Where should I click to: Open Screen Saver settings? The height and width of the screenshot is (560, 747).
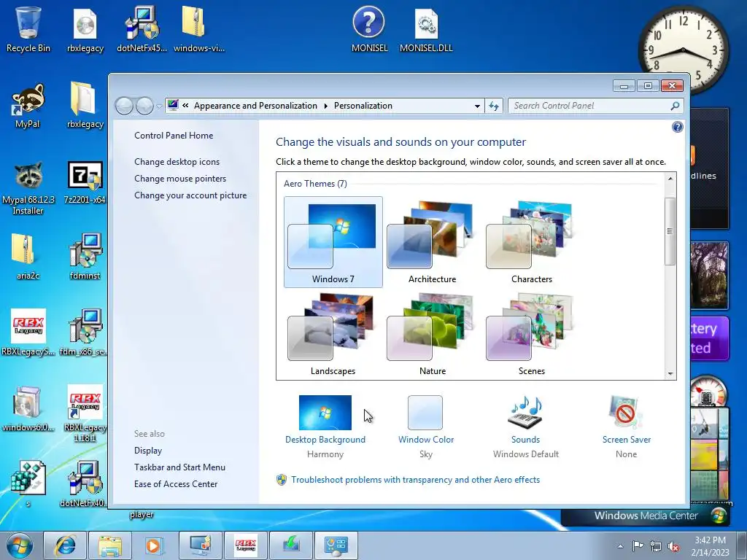[x=626, y=426]
